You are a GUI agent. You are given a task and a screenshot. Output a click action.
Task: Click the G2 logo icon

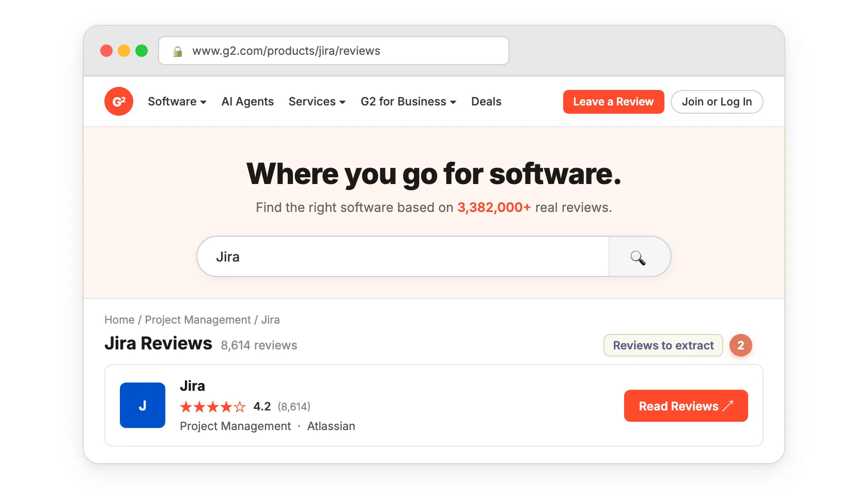coord(119,101)
